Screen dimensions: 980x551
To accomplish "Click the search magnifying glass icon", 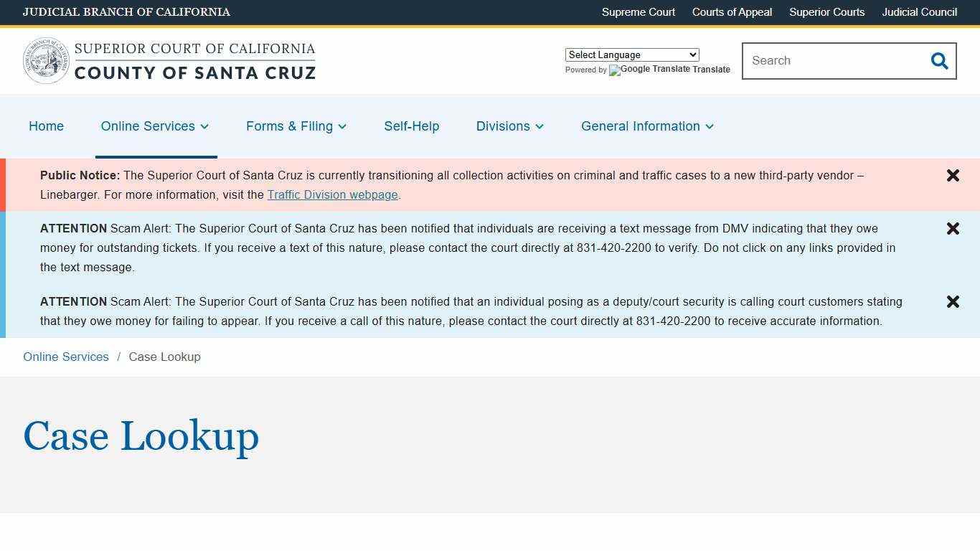I will [x=939, y=61].
